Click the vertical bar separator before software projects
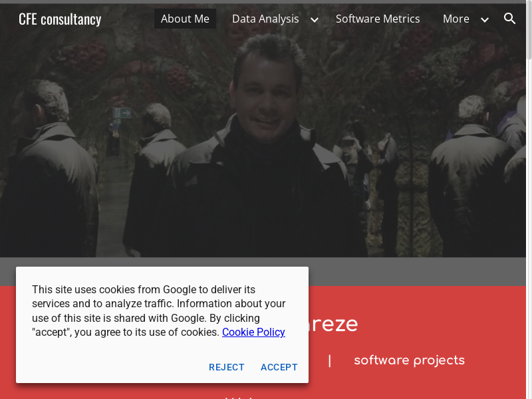Viewport: 532px width, 399px height. pos(329,360)
